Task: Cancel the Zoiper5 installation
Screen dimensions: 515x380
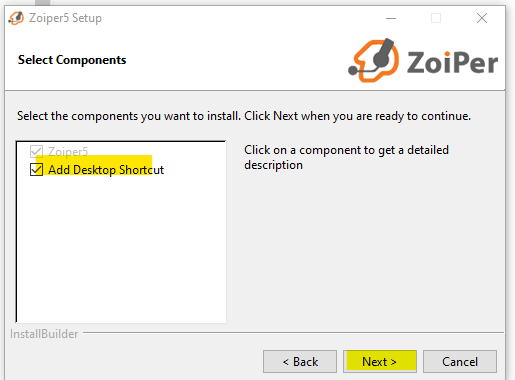Action: tap(460, 361)
